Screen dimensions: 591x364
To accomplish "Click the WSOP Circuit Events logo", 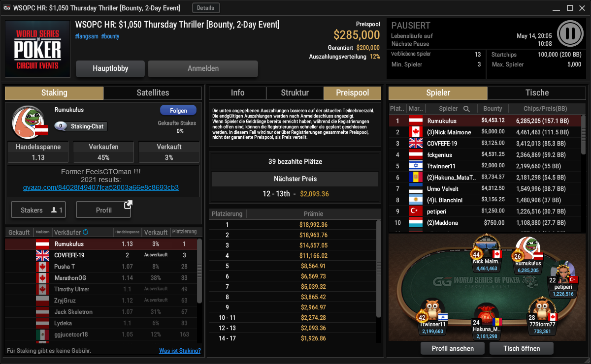I will [37, 49].
